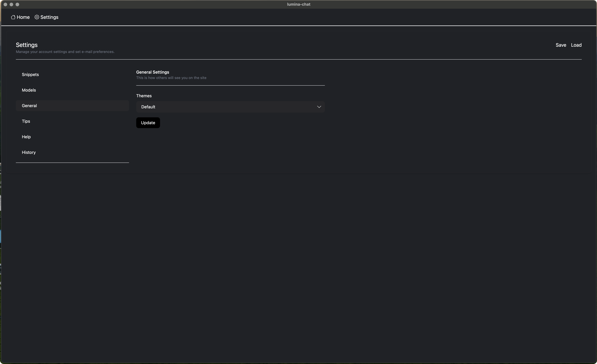Open the Help section
Screen dimensions: 597x364
72,137
